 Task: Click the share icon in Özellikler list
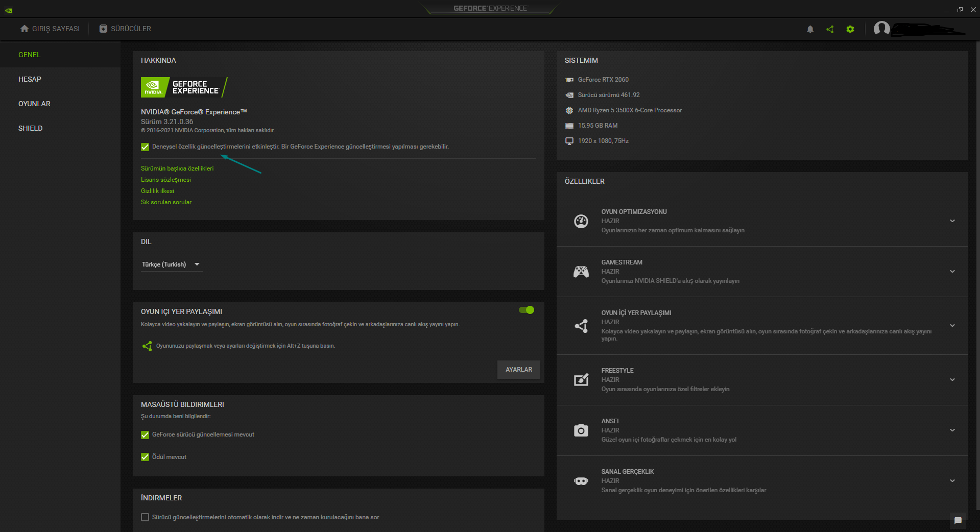tap(581, 326)
